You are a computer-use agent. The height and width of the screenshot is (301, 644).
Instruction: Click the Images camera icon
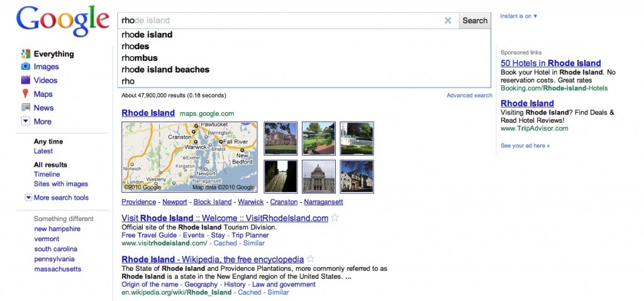pos(25,67)
